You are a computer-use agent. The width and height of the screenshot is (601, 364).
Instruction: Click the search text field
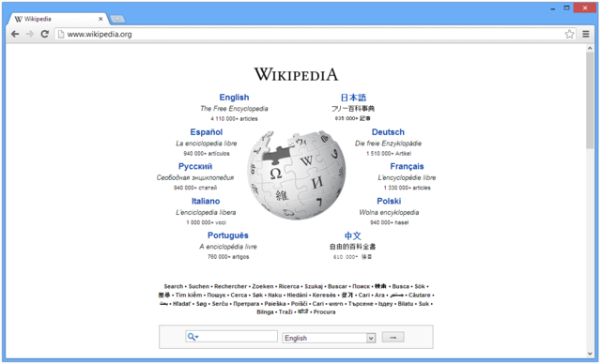(x=232, y=337)
